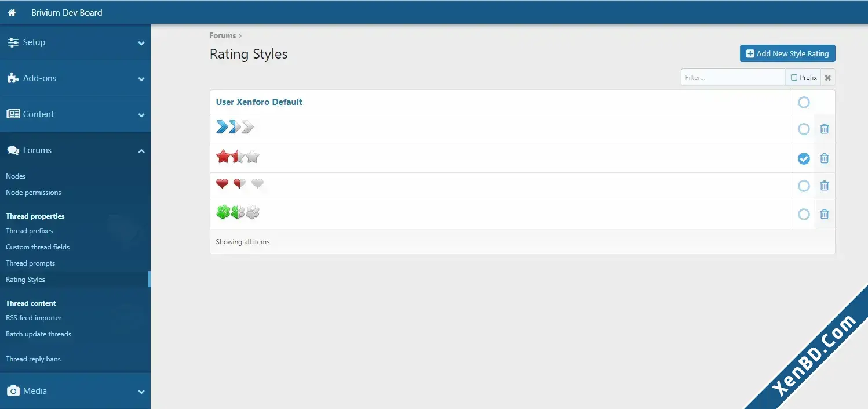Delete the stars rating style
This screenshot has height=409, width=868.
pos(824,158)
